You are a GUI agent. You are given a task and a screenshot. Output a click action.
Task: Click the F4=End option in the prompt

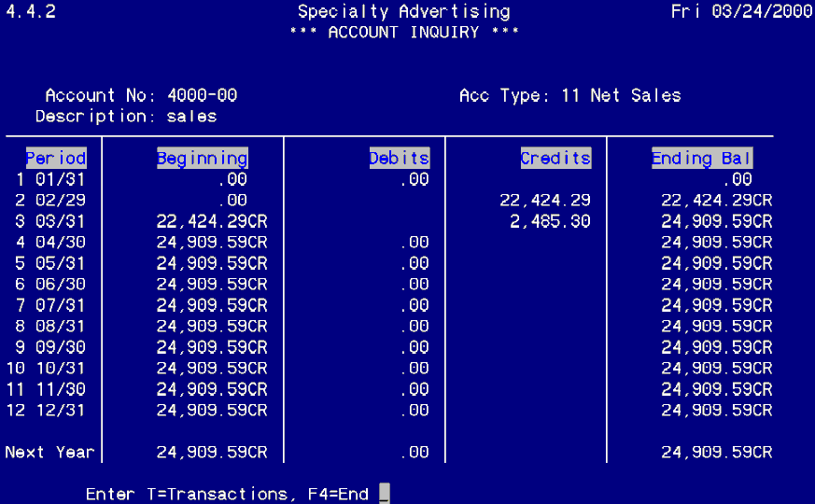pyautogui.click(x=334, y=494)
